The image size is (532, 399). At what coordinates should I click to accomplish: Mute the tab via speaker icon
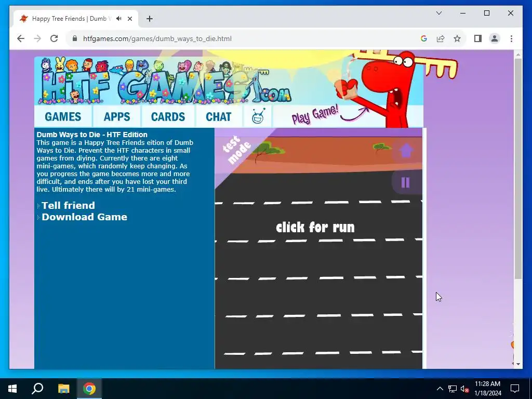tap(119, 19)
